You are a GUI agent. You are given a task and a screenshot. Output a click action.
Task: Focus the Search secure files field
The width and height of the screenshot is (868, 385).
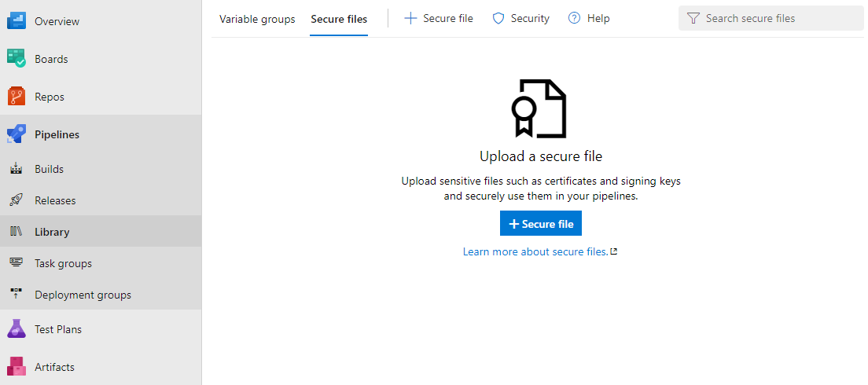tap(771, 18)
